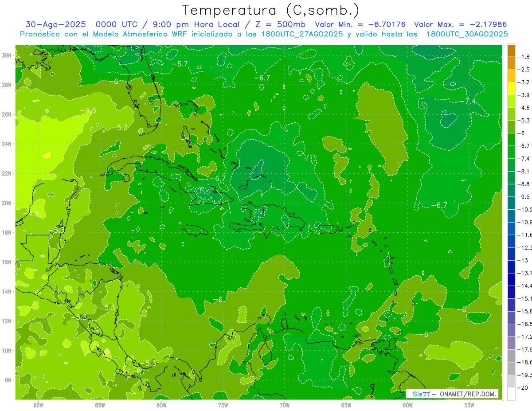Click the "70W" longitude axis label
Image resolution: width=532 pixels, height=411 pixels.
(285, 405)
